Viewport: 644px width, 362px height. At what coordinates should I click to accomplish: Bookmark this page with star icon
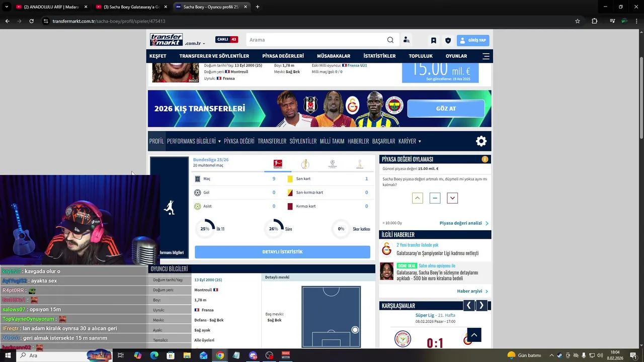point(578,21)
